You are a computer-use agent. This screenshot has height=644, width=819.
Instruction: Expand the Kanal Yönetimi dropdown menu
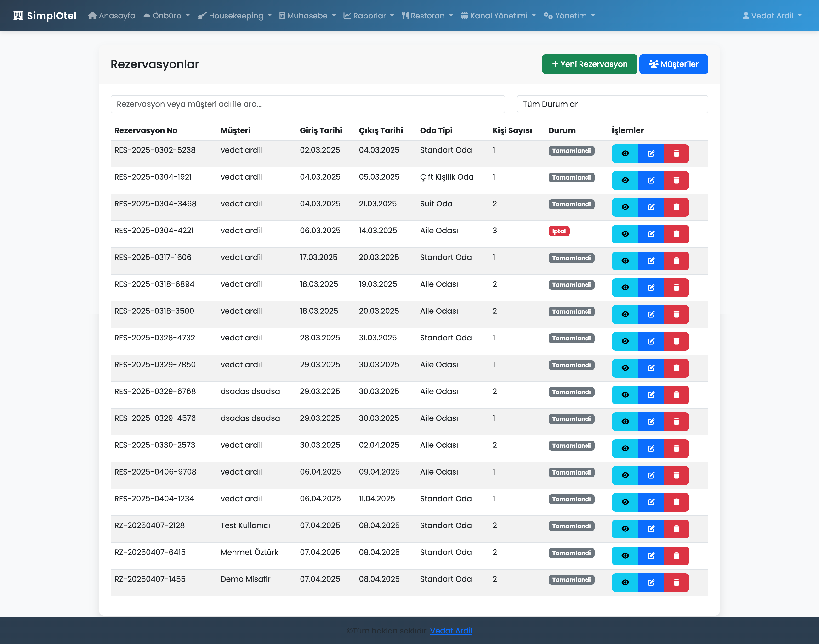[498, 16]
